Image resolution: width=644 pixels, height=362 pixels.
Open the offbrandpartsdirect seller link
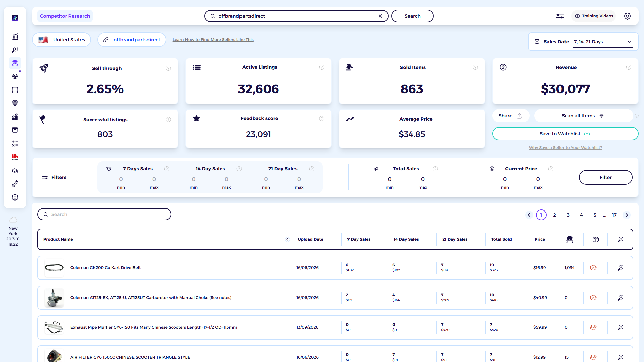(x=137, y=40)
